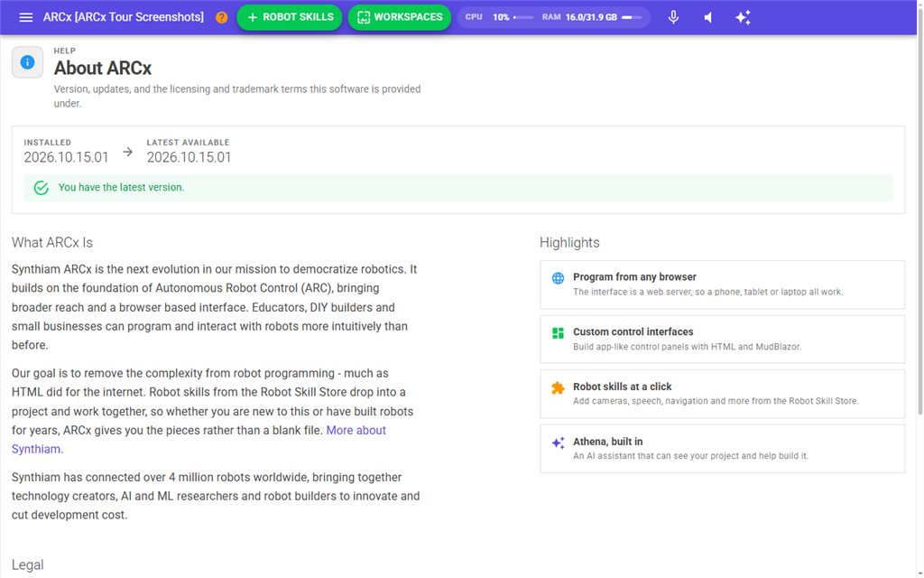Open the hamburger navigation menu
The height and width of the screenshot is (578, 924).
point(26,17)
